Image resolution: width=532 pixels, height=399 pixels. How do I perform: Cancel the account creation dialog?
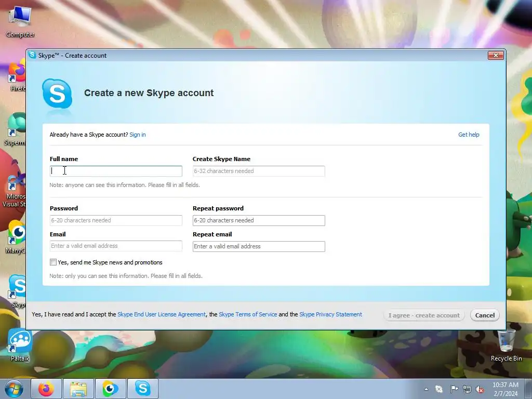pyautogui.click(x=485, y=315)
